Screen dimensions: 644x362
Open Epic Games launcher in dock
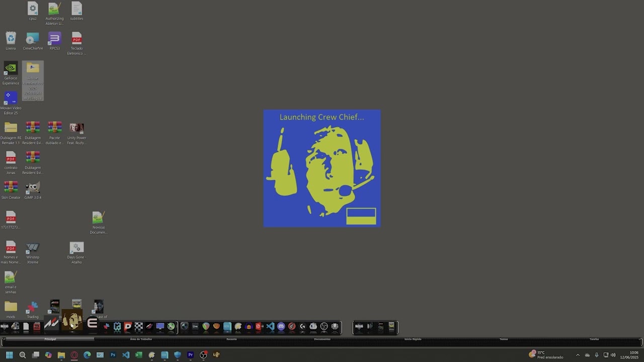[x=92, y=323]
